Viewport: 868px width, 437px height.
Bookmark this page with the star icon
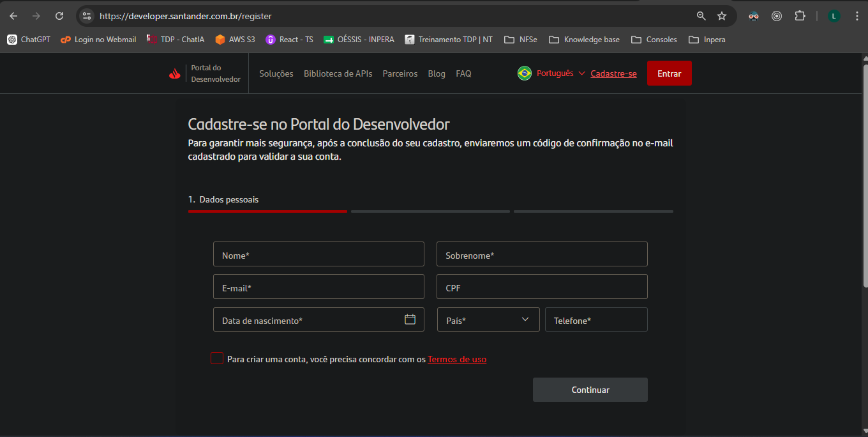pos(722,16)
